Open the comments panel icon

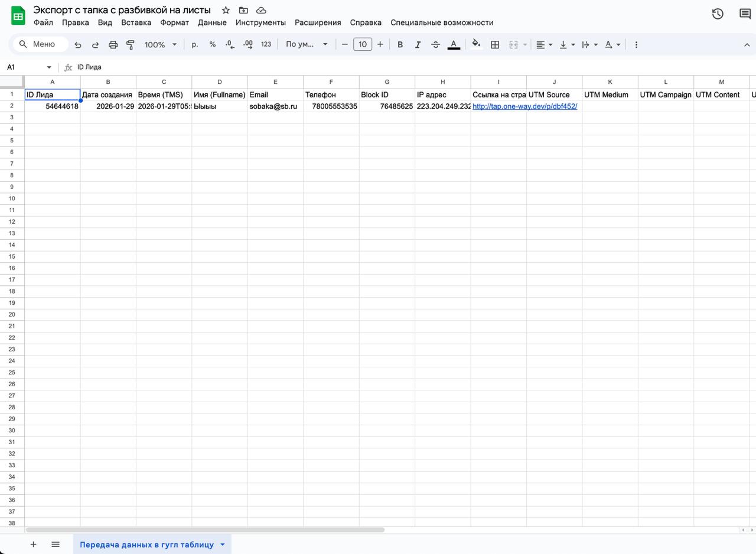(x=745, y=14)
